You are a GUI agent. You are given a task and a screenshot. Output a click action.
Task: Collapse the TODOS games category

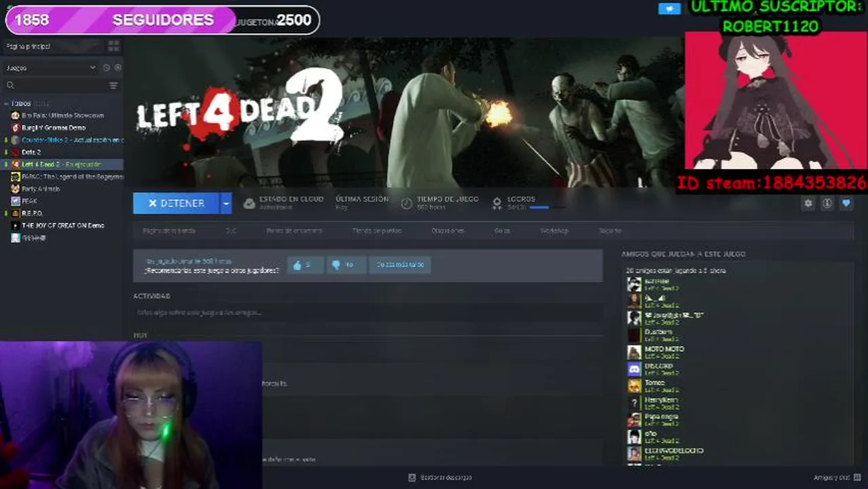[6, 104]
